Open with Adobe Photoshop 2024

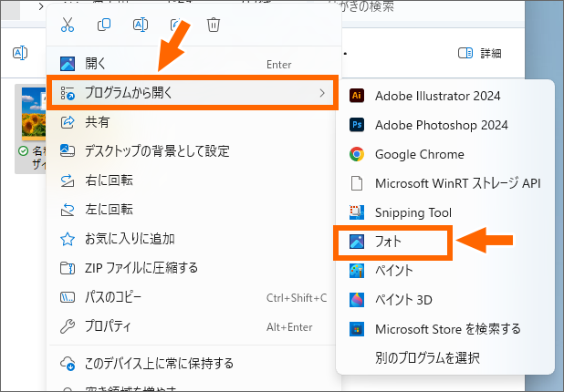(x=445, y=125)
